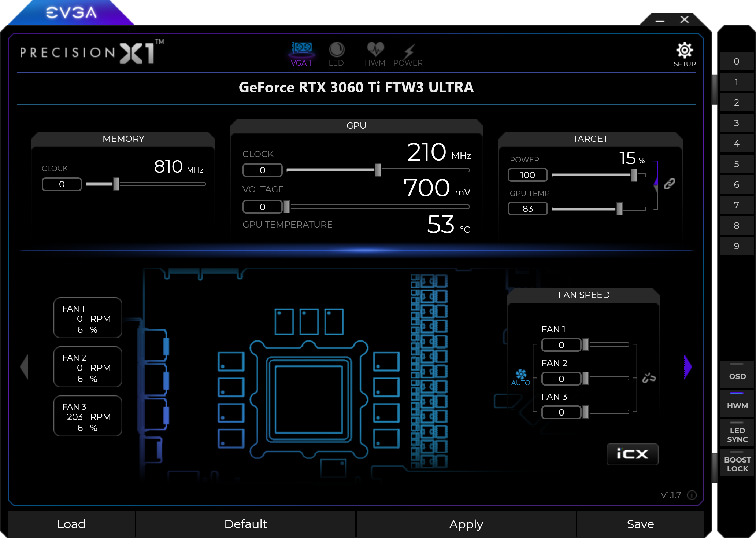Viewport: 756px width, 538px height.
Task: Click the power/temp target link icon
Action: (669, 184)
